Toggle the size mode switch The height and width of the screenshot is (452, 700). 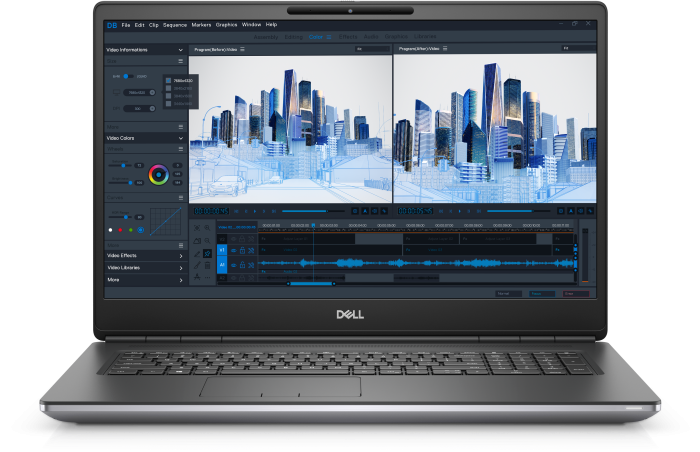[x=128, y=77]
